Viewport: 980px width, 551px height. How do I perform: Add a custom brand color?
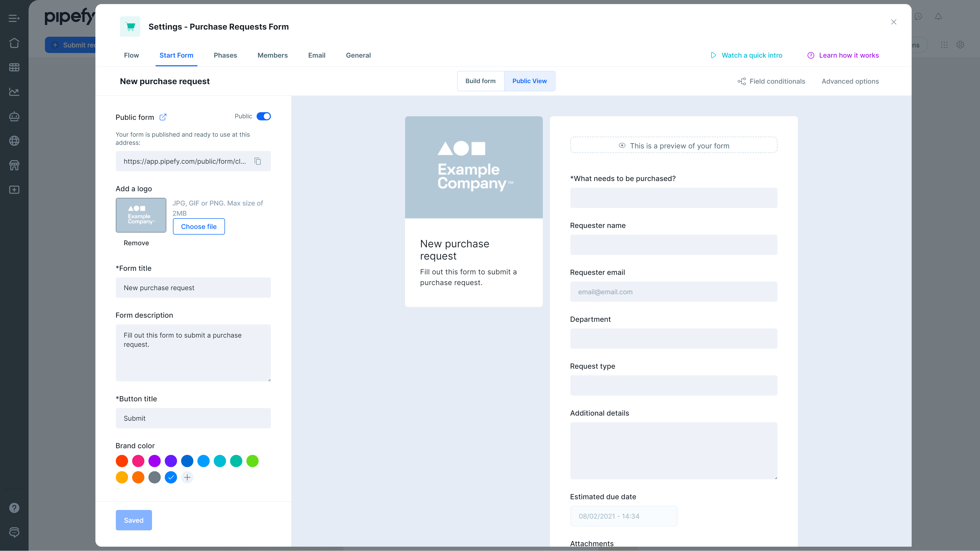click(187, 477)
